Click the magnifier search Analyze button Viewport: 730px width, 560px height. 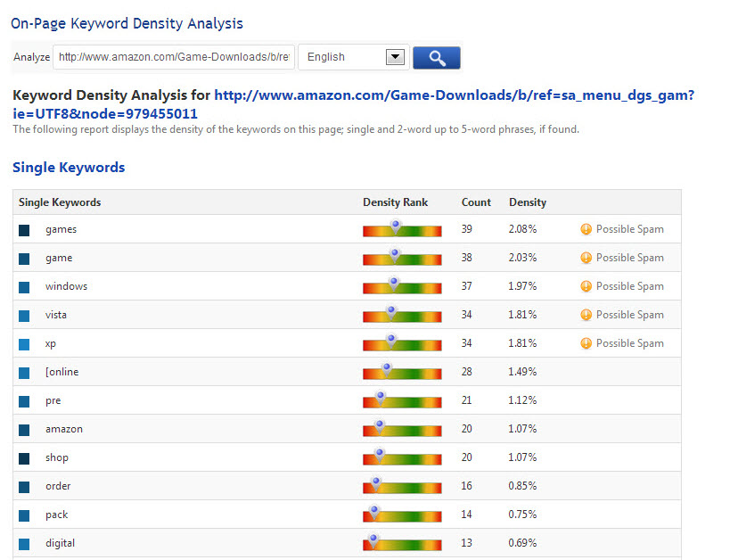[x=436, y=57]
